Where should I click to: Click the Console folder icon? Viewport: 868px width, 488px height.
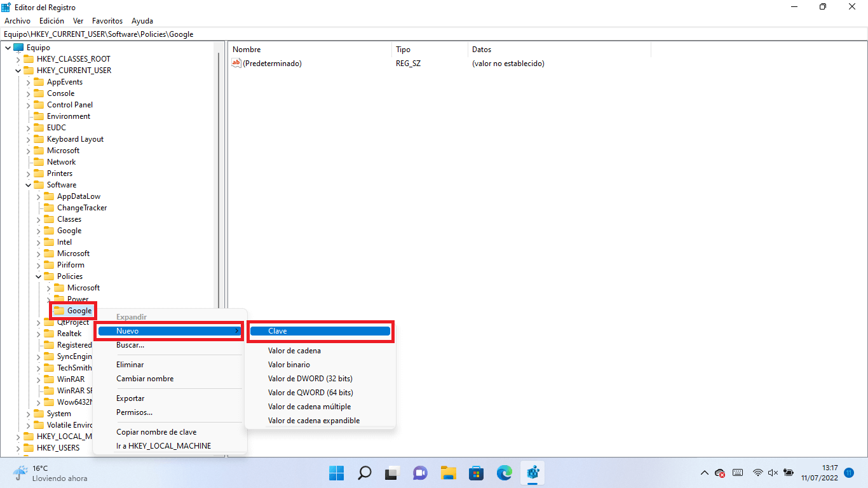coord(39,93)
